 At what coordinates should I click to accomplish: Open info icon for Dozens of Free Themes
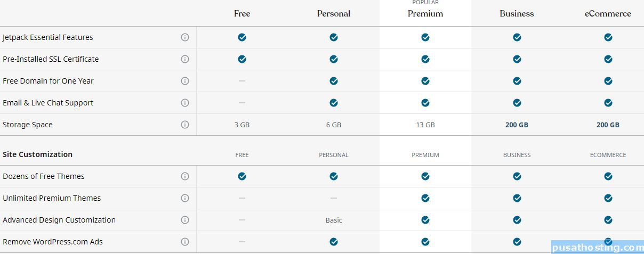coord(185,176)
